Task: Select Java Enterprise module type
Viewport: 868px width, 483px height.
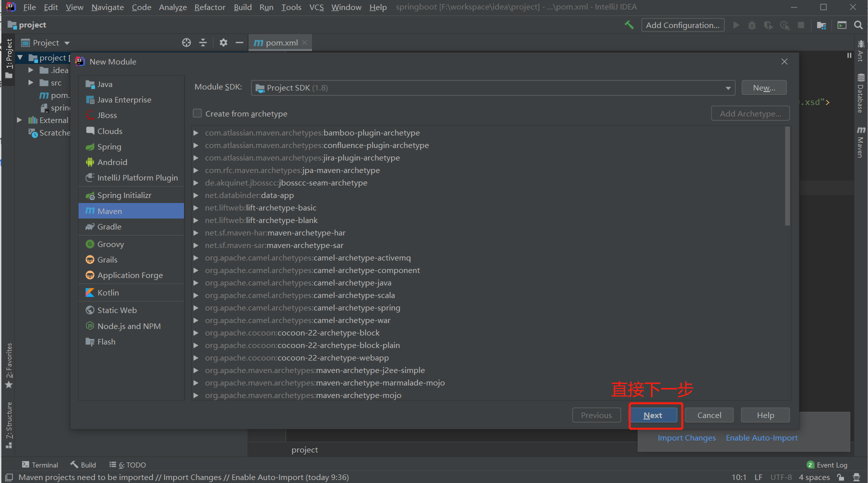Action: click(x=131, y=99)
